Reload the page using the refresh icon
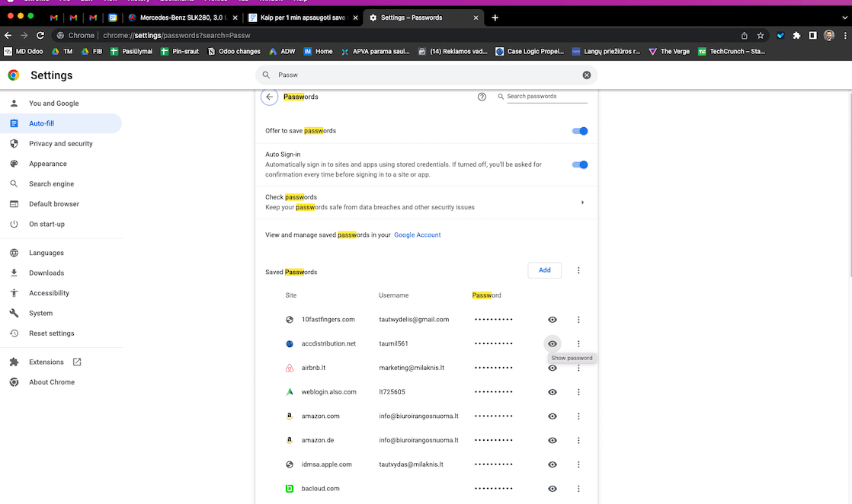852x504 pixels. [x=42, y=35]
